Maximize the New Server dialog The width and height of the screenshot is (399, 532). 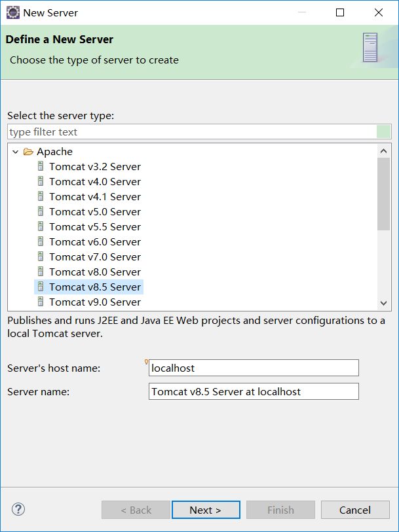(x=340, y=12)
